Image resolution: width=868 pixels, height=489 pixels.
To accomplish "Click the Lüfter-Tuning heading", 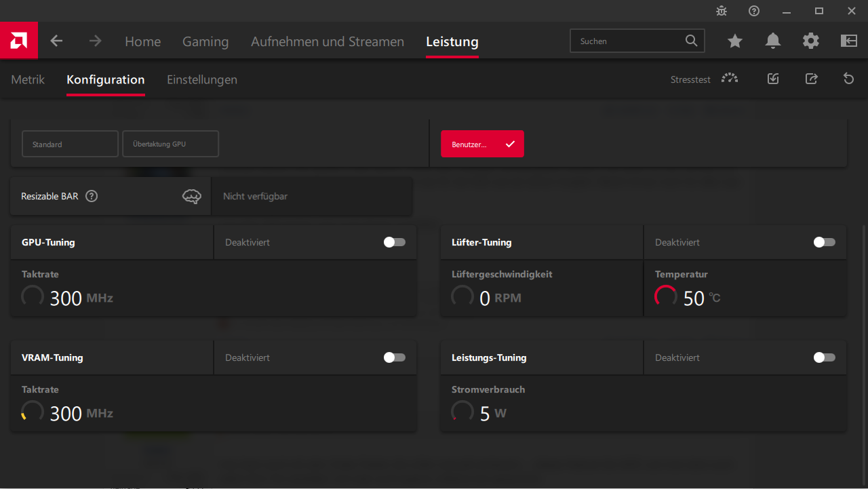I will pyautogui.click(x=481, y=242).
